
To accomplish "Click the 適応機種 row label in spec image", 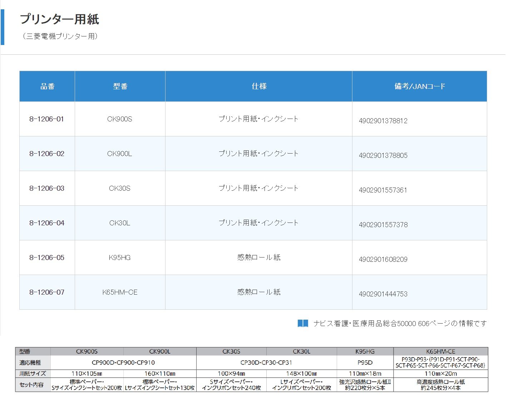I will tap(30, 362).
